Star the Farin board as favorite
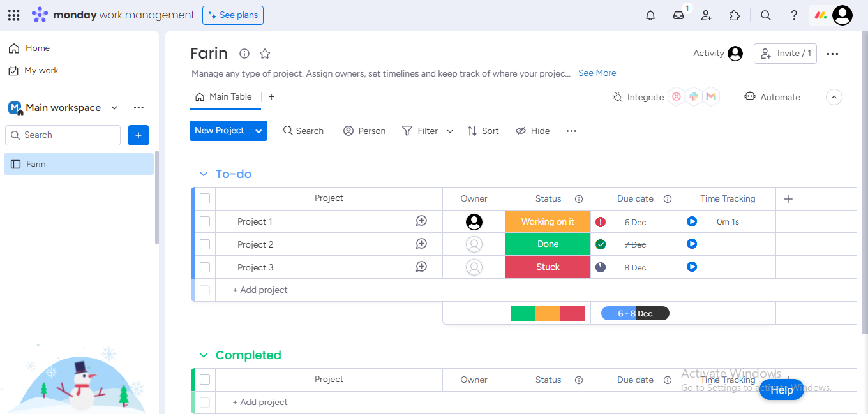Viewport: 868px width, 414px height. pos(265,54)
